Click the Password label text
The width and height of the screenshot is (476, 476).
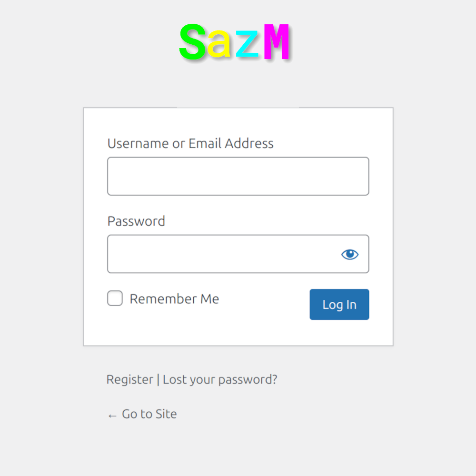coord(136,221)
